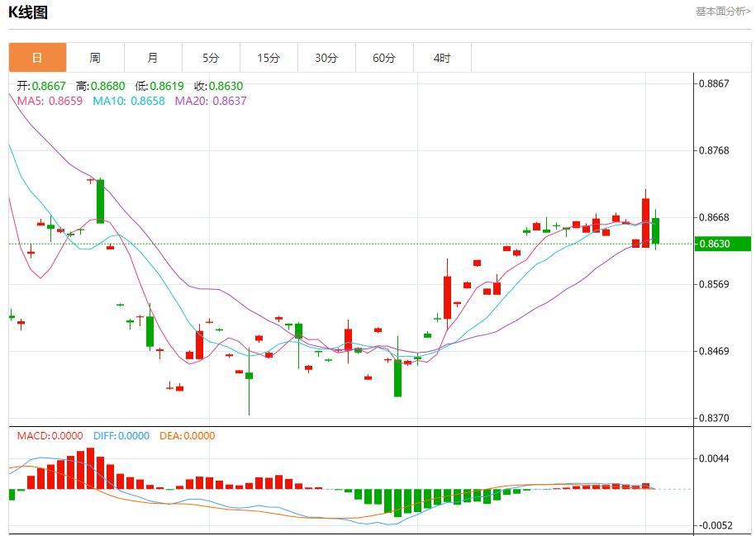This screenshot has width=756, height=536.
Task: Switch to the 周 weekly tab
Action: 96,58
